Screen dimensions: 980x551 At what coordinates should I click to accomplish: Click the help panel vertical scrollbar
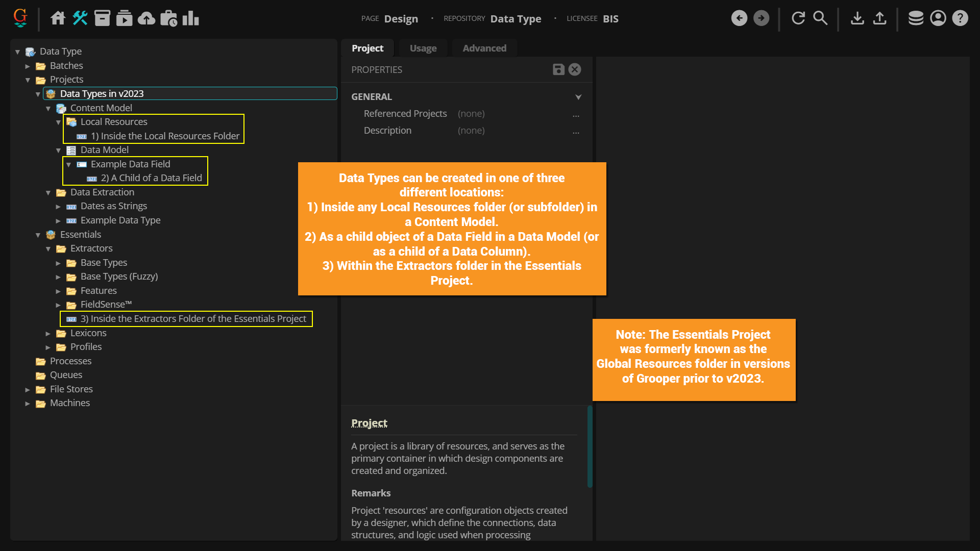click(x=590, y=446)
